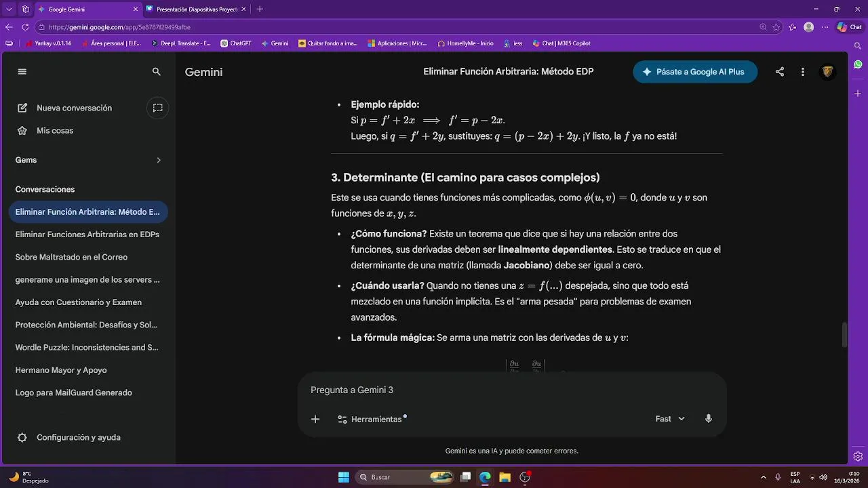The height and width of the screenshot is (488, 868).
Task: Click the zoom magnifier in address bar
Action: coord(764,27)
